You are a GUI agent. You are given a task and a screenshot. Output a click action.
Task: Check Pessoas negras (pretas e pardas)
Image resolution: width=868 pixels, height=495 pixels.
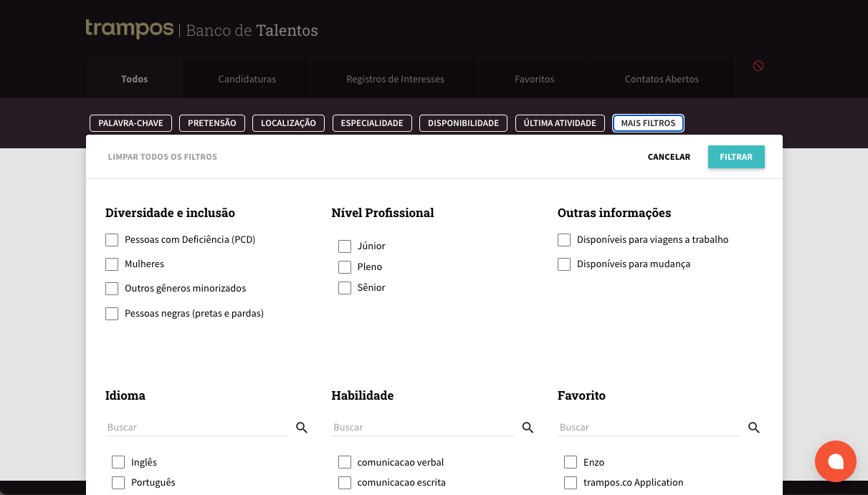coord(112,314)
